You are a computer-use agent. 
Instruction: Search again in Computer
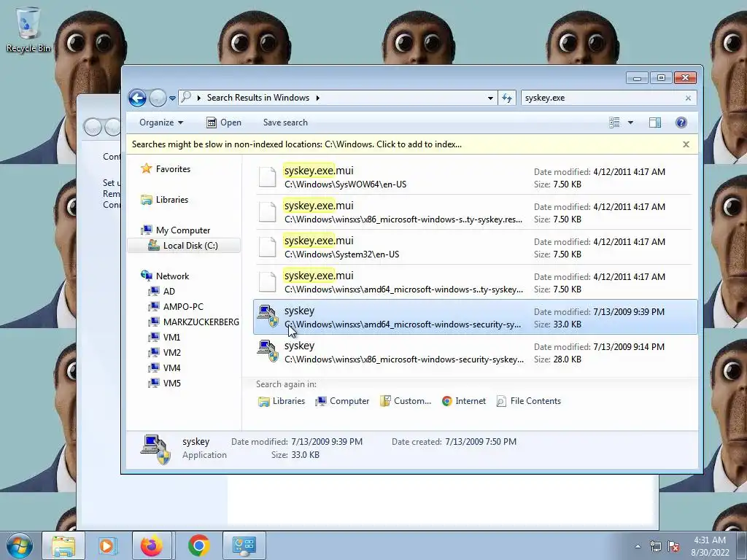click(342, 401)
